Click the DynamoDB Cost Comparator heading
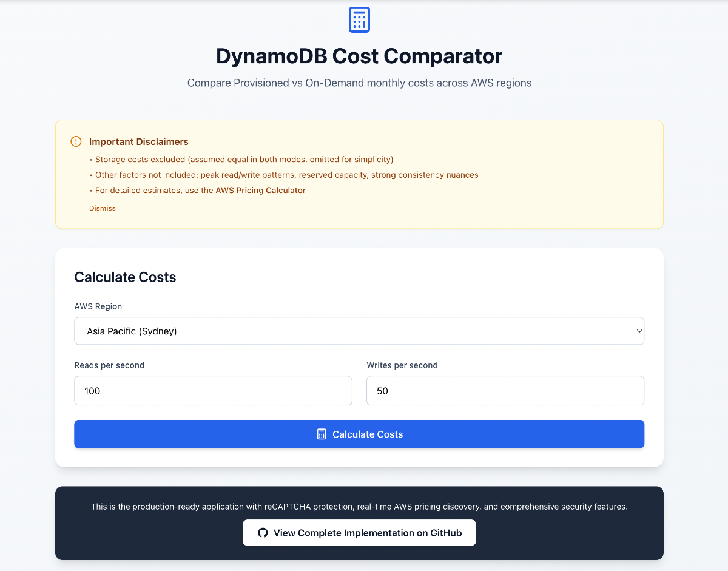 coord(359,56)
